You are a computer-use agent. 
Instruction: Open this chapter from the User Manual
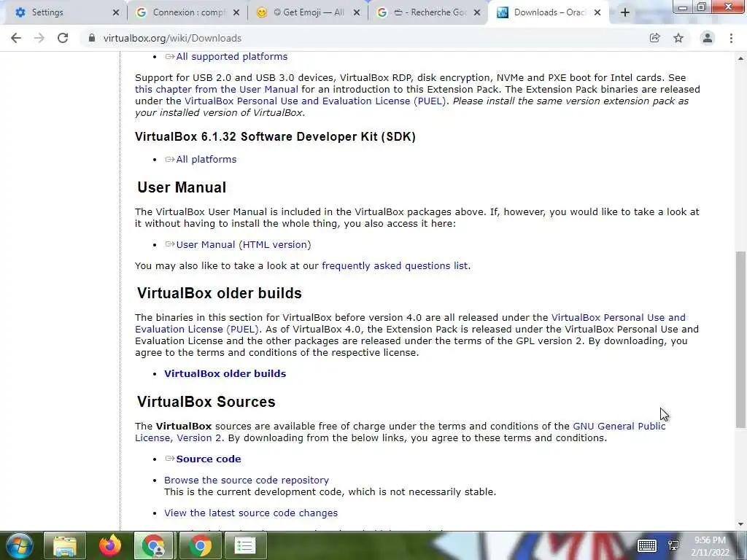coord(216,89)
